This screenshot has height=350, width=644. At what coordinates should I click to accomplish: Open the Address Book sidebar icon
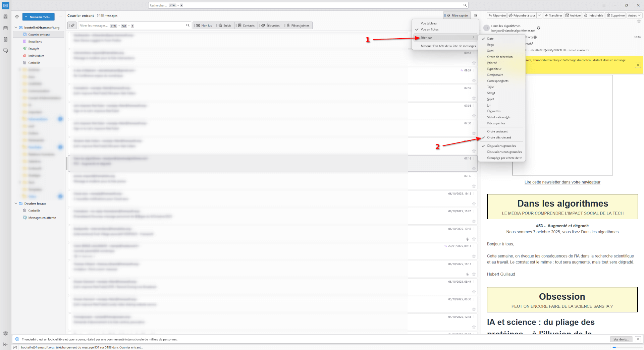(x=5, y=17)
